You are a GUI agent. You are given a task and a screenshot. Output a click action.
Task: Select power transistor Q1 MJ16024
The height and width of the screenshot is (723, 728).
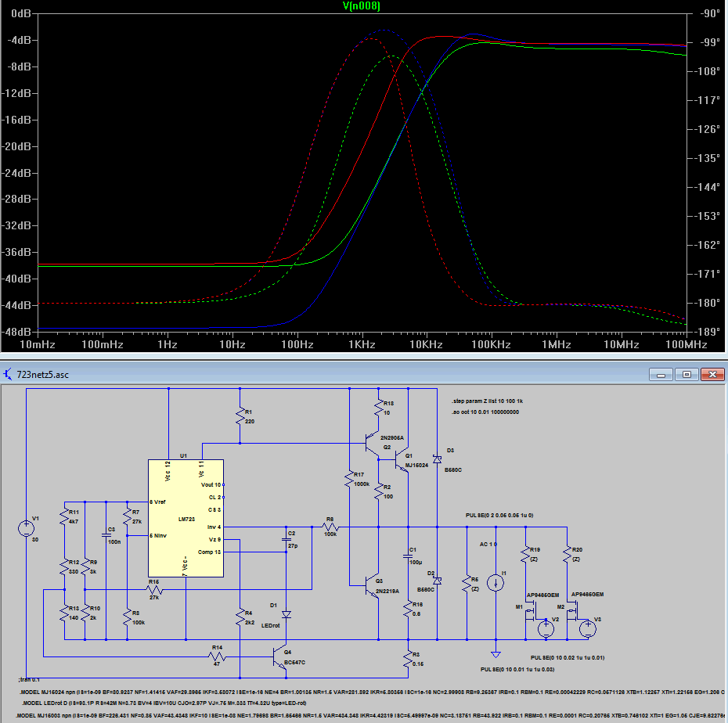tap(402, 460)
